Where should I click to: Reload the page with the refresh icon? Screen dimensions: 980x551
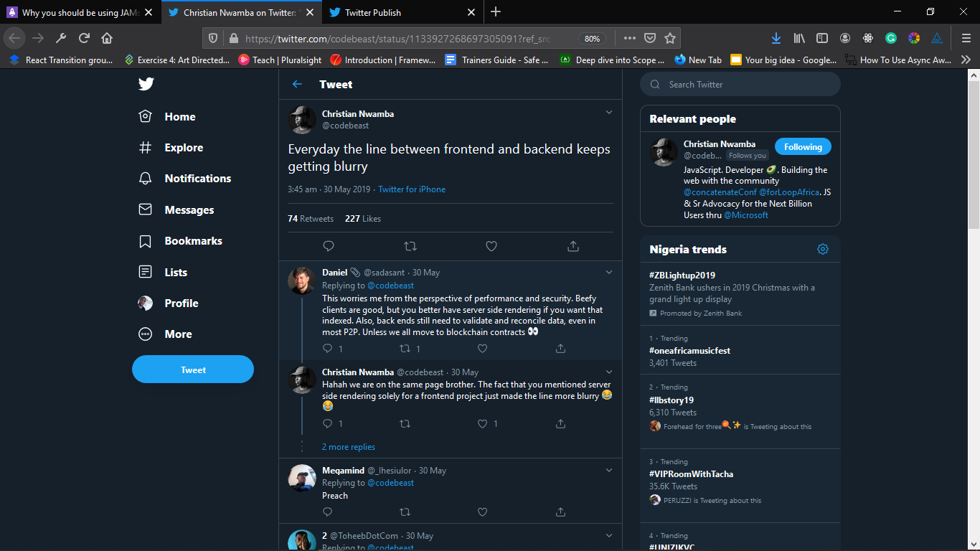click(84, 38)
